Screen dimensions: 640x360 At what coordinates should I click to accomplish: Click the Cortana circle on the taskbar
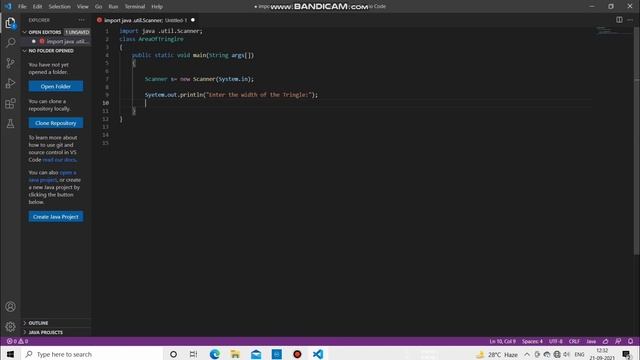[173, 354]
